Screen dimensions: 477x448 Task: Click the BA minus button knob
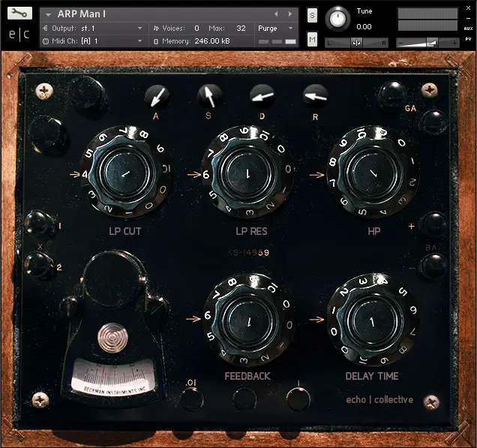point(433,266)
